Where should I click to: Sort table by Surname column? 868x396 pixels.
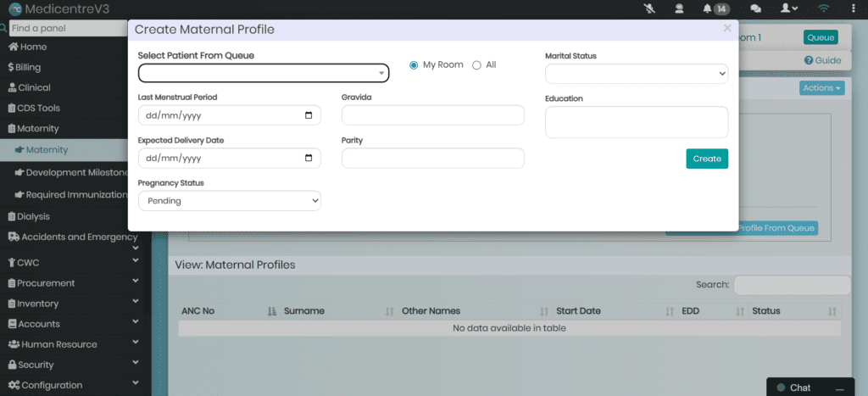coord(338,311)
